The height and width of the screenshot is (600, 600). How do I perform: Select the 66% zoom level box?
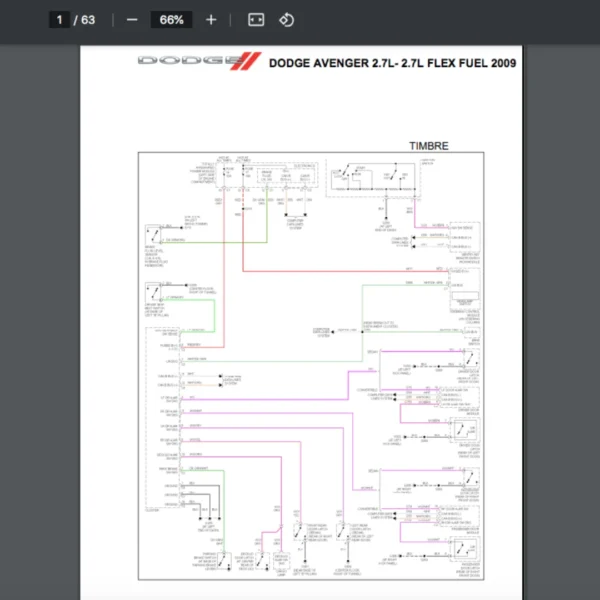(171, 20)
